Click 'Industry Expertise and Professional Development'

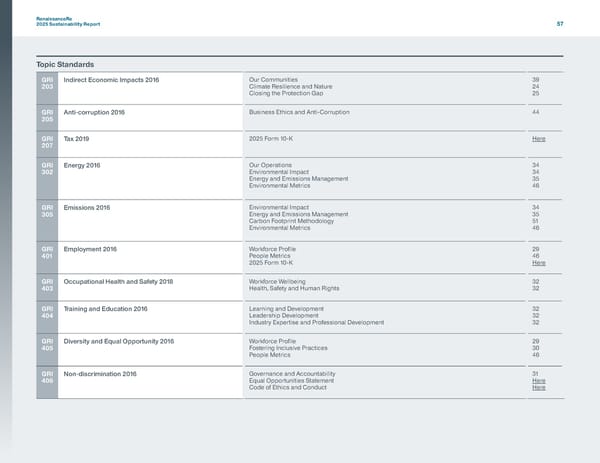point(316,323)
